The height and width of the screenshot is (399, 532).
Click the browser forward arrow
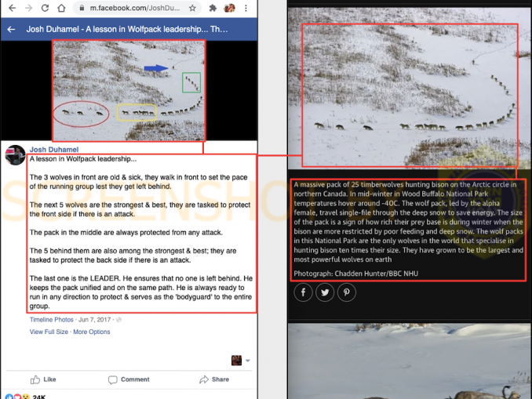click(28, 8)
